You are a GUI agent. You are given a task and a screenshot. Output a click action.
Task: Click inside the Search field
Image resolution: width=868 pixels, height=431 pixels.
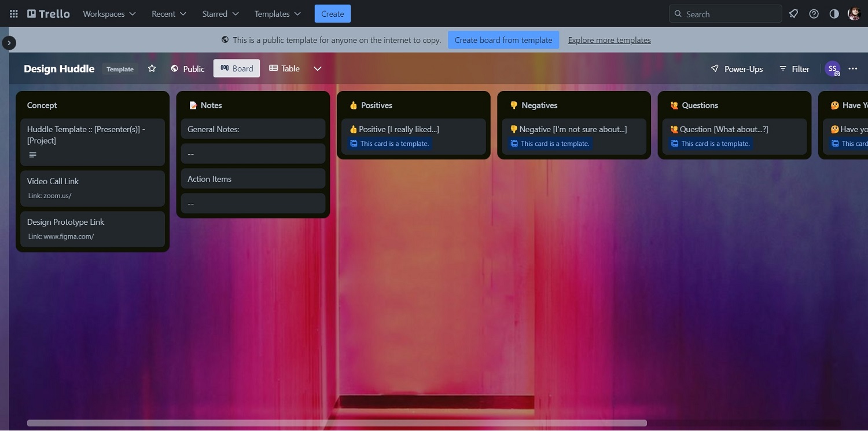point(724,13)
